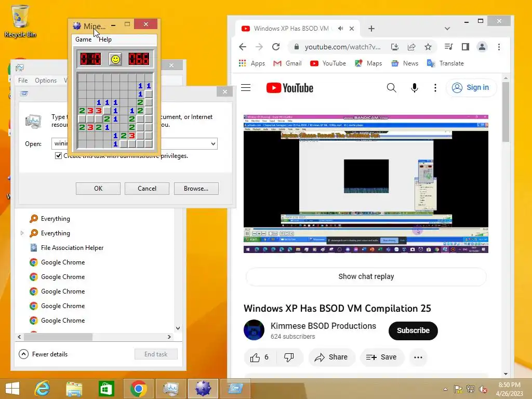Open the Kimmese BSOD Productions channel avatar
Viewport: 532px width, 399px height.
coord(254,330)
